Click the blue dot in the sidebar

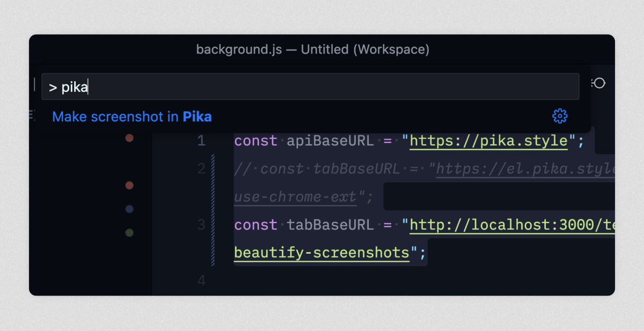pos(129,209)
